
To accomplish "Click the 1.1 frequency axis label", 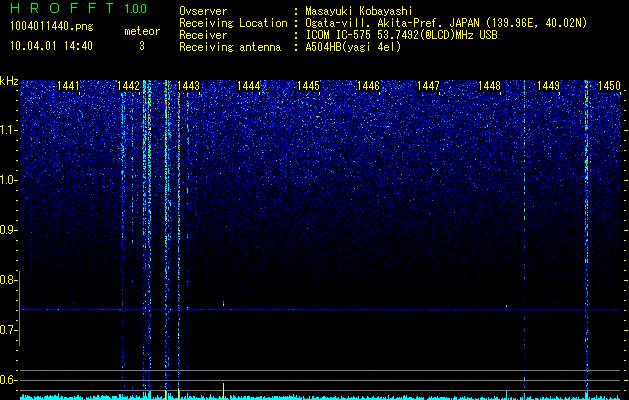I will tap(8, 130).
